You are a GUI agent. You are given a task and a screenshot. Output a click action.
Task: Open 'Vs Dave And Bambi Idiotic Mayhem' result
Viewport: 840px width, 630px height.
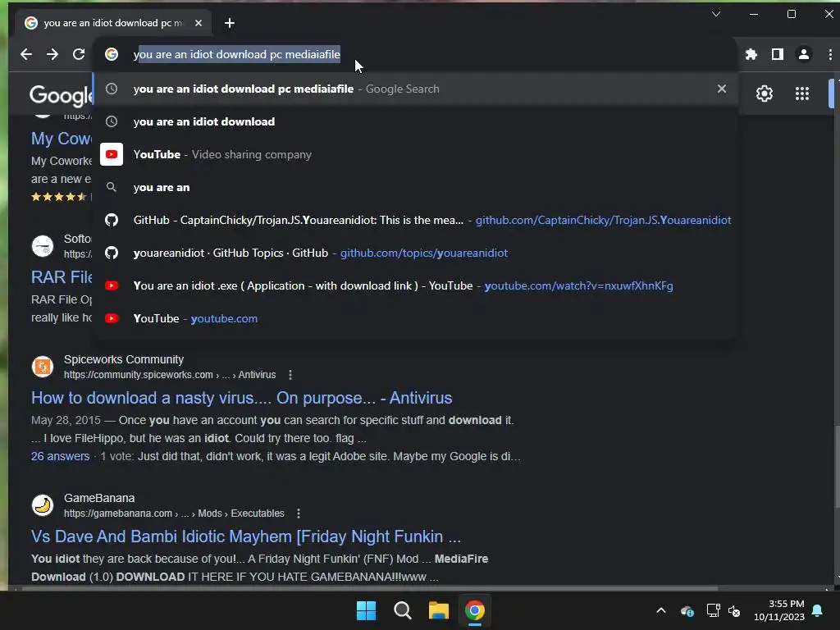246,536
